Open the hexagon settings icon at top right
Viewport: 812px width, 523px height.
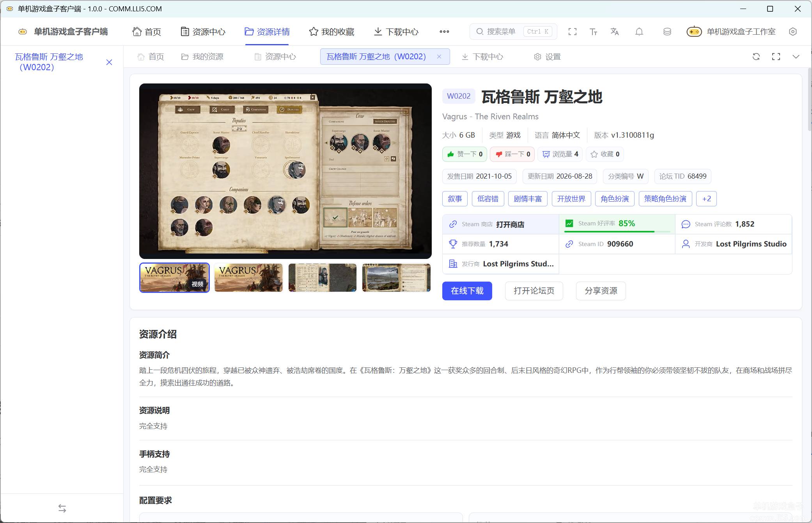coord(792,32)
